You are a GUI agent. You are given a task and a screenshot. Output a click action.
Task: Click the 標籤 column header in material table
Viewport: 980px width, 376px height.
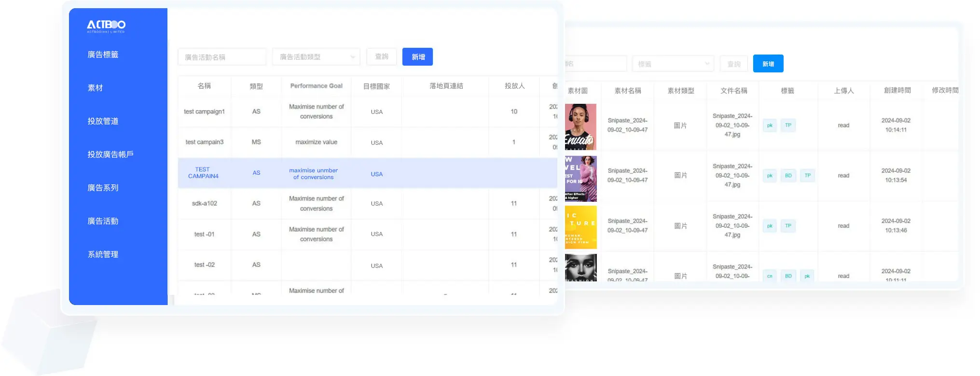787,90
